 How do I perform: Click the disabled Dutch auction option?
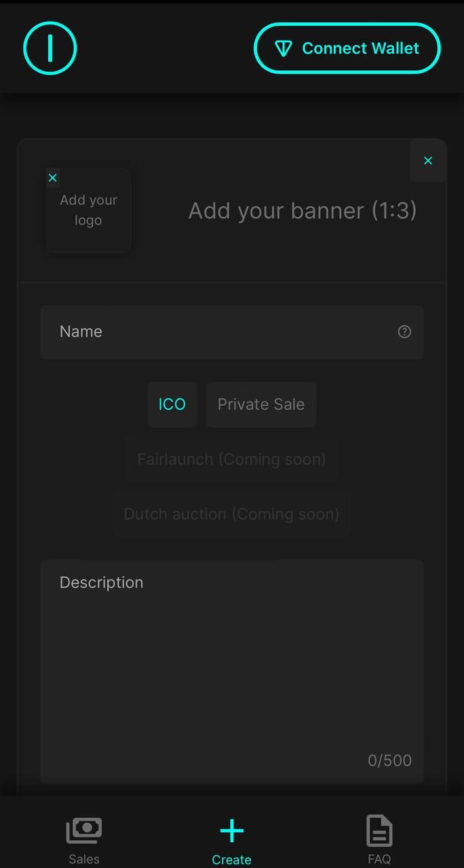point(231,514)
